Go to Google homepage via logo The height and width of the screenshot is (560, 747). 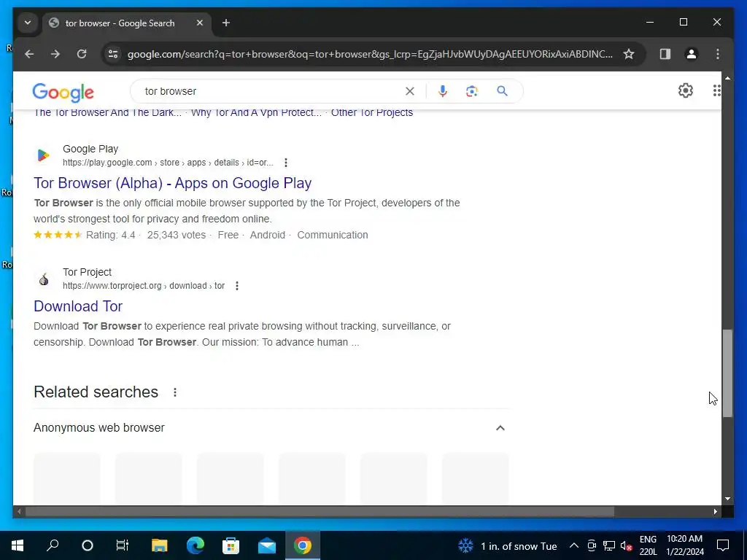[63, 91]
